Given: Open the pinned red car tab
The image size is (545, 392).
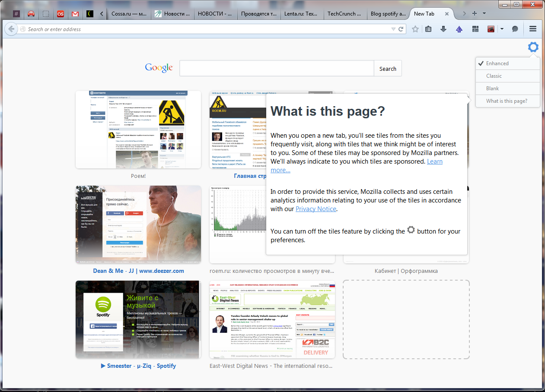Looking at the screenshot, I should (31, 14).
